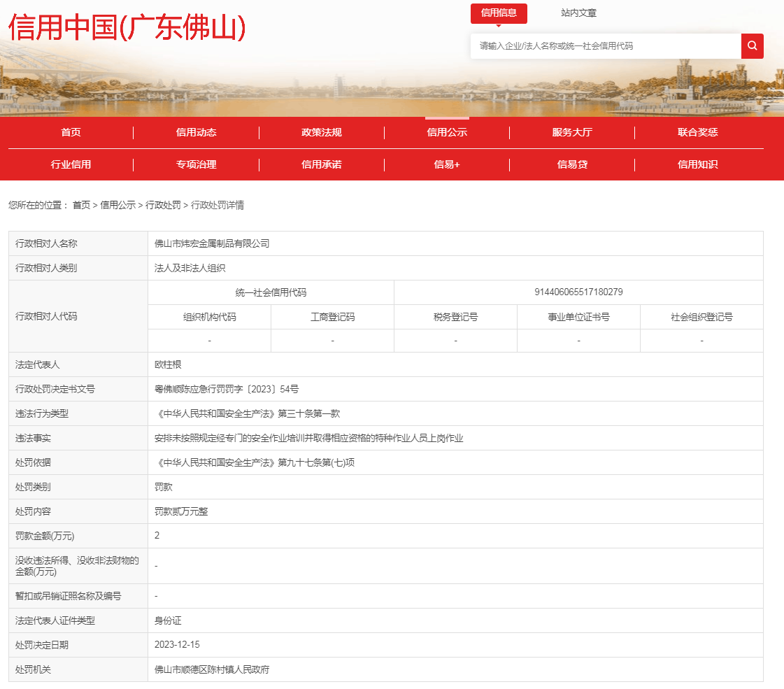Switch to the 站内文章 search tab

[x=578, y=13]
